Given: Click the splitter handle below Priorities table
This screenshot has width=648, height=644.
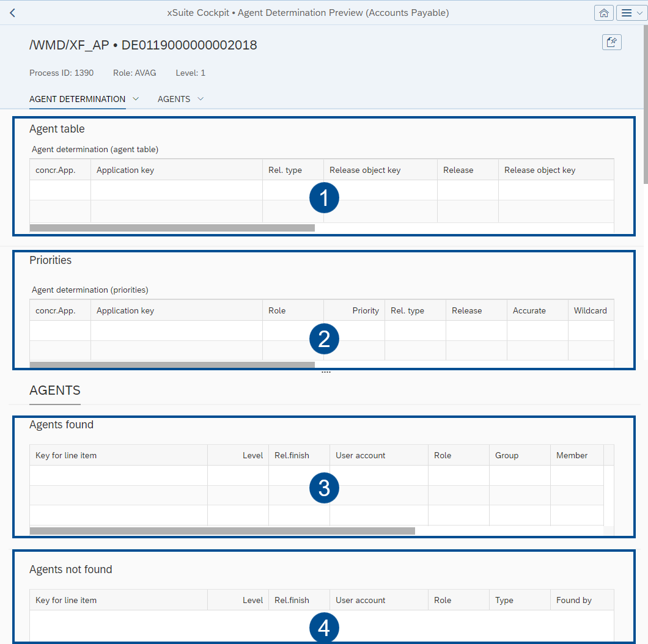Looking at the screenshot, I should point(326,372).
